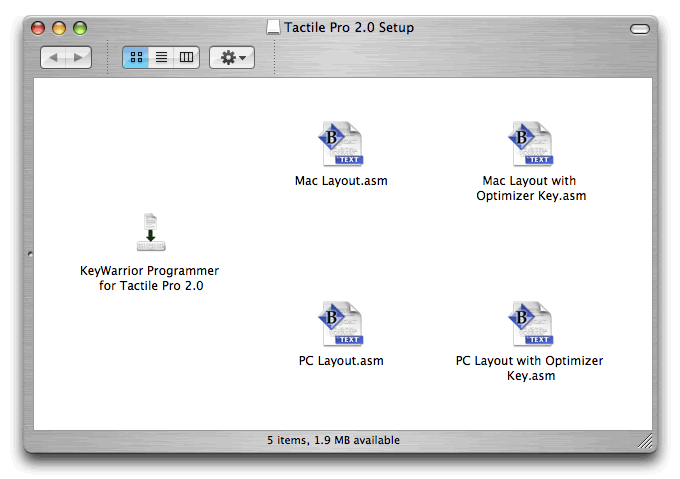The image size is (680, 479).
Task: Click the 'KeyWarrior Programmer for Tactile Pro 2.0' label
Action: click(150, 278)
